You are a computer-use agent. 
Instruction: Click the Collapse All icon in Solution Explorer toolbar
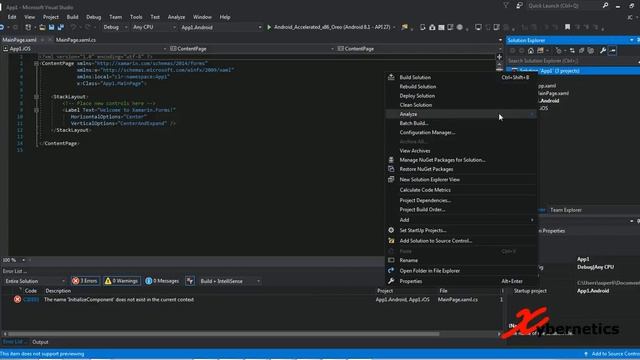(x=581, y=51)
